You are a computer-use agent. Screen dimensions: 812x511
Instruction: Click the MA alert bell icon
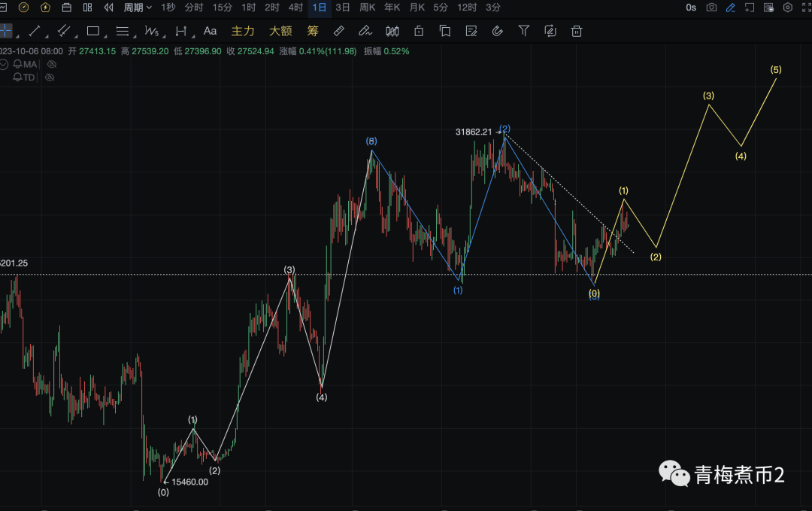17,64
